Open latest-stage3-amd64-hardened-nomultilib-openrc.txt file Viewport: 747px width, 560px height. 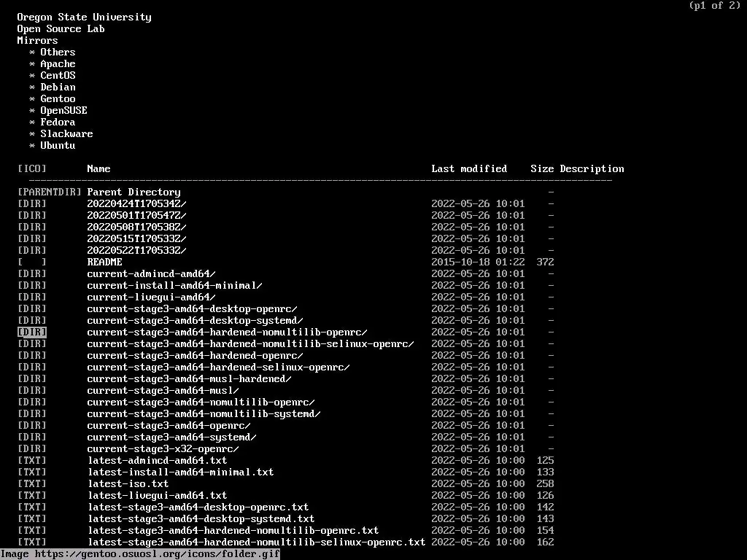[233, 531]
